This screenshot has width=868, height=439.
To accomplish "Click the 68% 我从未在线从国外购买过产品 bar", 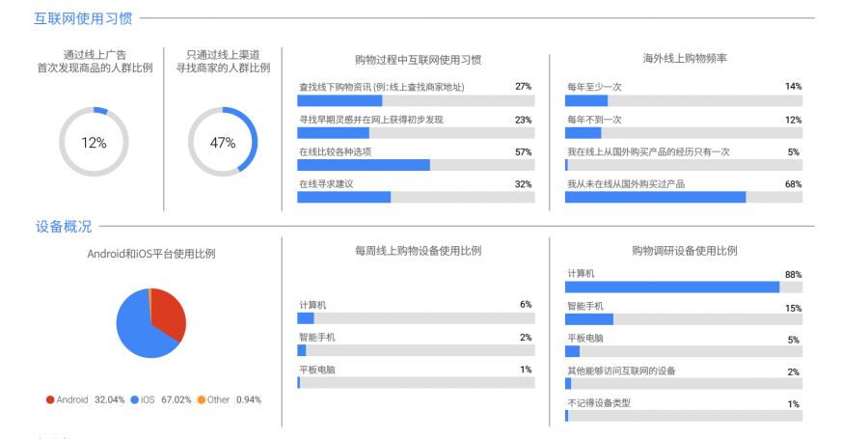I will tap(684, 197).
